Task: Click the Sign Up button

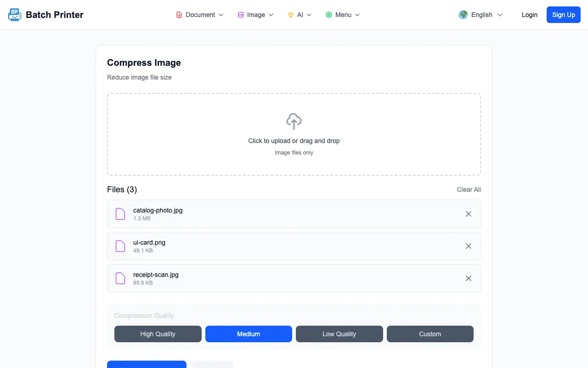Action: [x=564, y=15]
